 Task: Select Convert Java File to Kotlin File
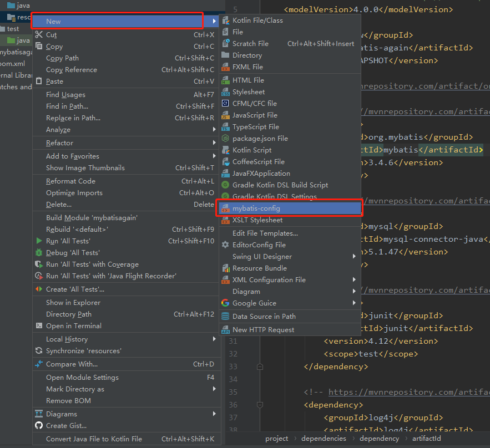(x=127, y=439)
